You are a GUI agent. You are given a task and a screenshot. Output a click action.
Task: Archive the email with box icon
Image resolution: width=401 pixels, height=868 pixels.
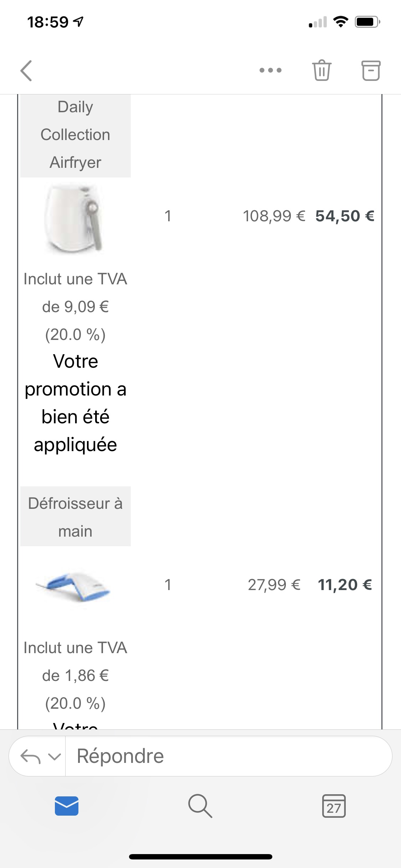[x=371, y=70]
